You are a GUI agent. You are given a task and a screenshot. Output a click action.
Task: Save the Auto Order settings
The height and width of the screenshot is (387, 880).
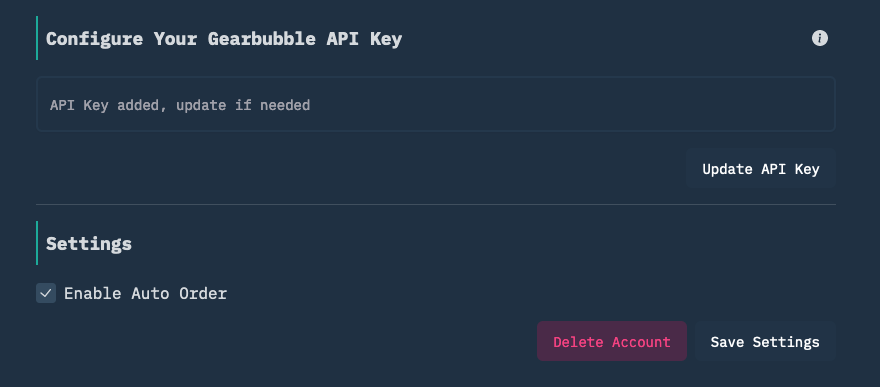(765, 342)
